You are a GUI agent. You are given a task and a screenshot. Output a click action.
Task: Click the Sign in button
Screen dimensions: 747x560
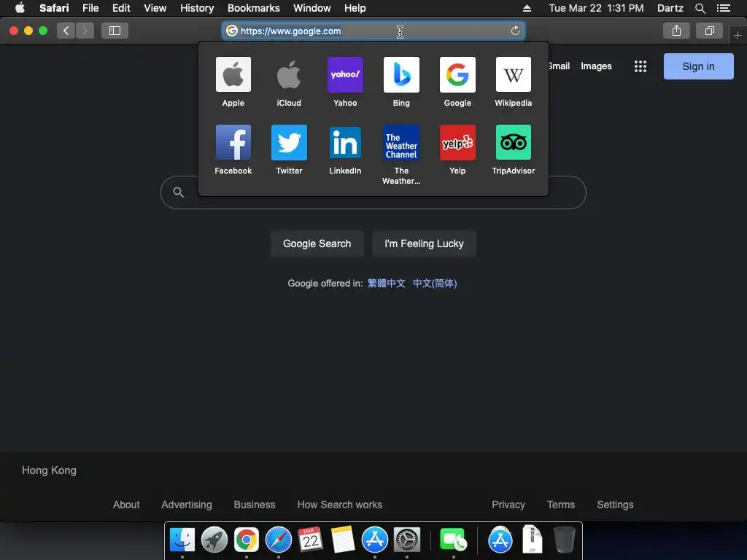(x=698, y=66)
